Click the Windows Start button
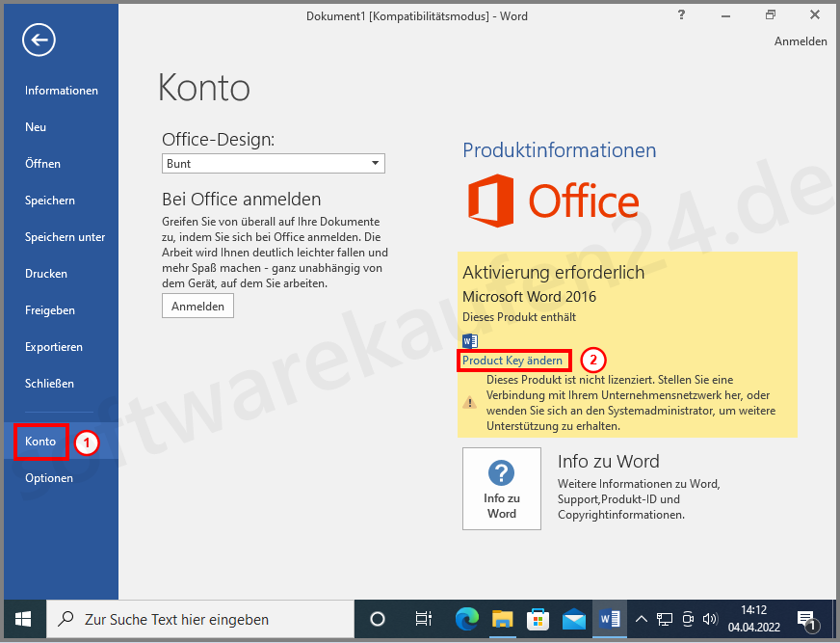The width and height of the screenshot is (840, 643). [x=22, y=620]
